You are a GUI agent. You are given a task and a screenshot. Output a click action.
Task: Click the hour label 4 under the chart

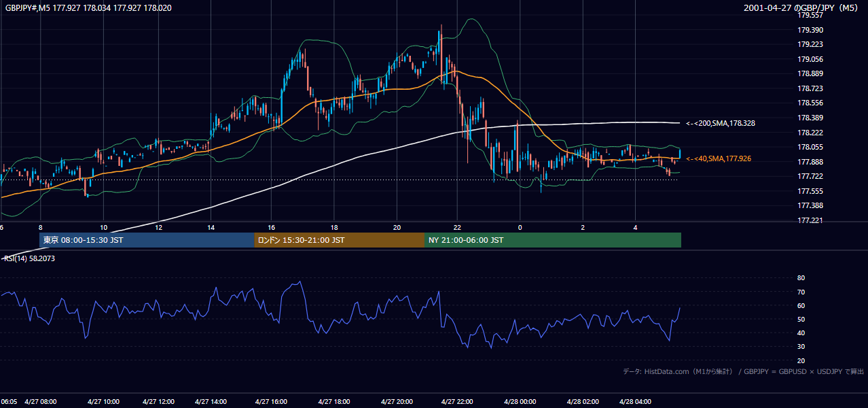(x=635, y=228)
